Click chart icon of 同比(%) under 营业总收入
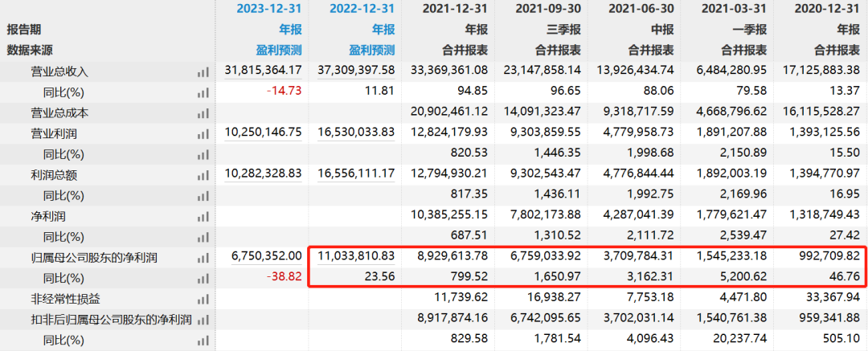Image resolution: width=868 pixels, height=351 pixels. (202, 92)
